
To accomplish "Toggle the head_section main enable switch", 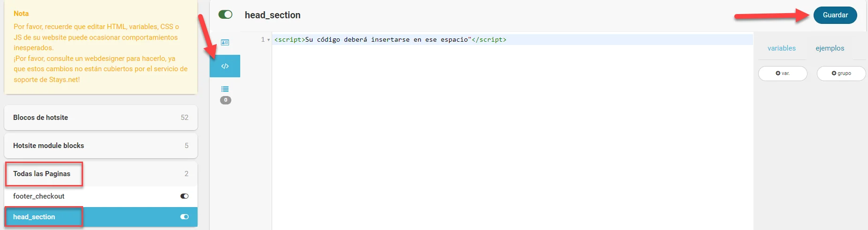I will click(x=226, y=15).
